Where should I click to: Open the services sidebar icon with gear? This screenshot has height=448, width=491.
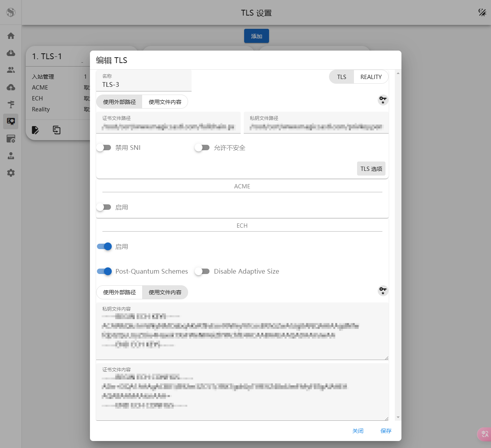[x=11, y=139]
